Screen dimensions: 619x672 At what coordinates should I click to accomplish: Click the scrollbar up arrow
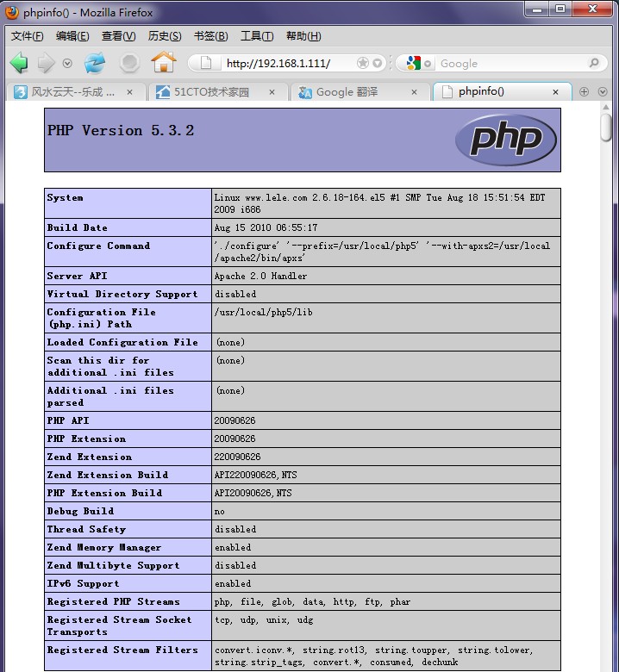coord(606,107)
